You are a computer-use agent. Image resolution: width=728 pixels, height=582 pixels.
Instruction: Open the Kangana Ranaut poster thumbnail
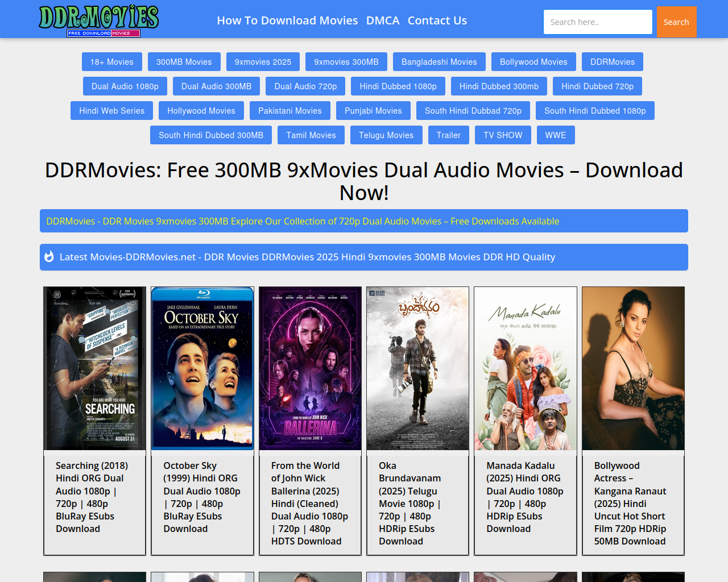coord(634,369)
